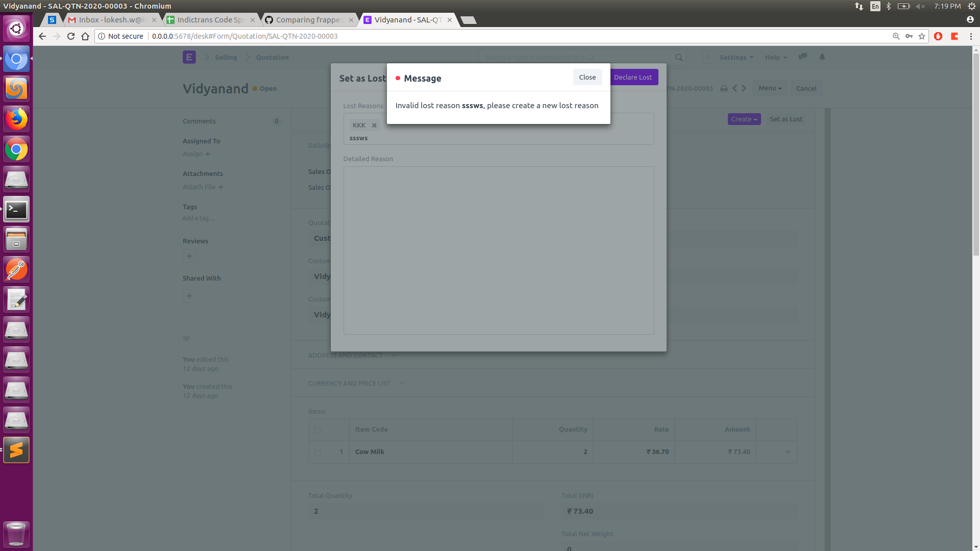Click the Comments sidebar entry
Image resolution: width=980 pixels, height=551 pixels.
click(x=199, y=121)
